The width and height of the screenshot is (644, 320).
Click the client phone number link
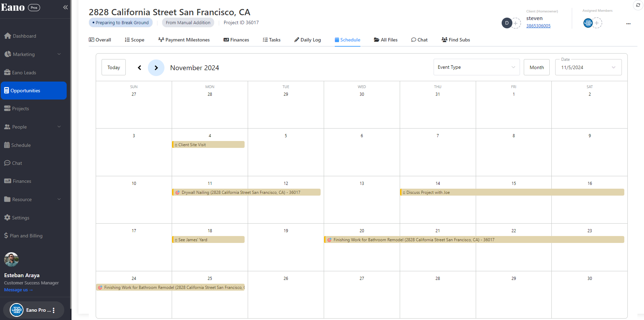click(x=538, y=26)
